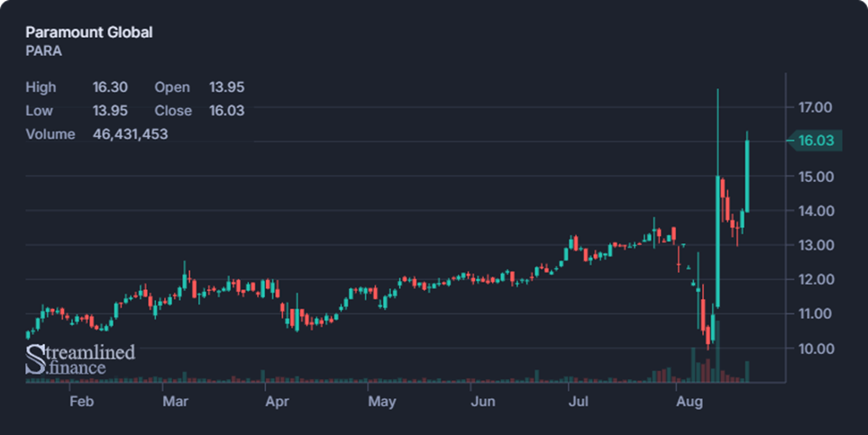The width and height of the screenshot is (868, 435).
Task: Click the Mar label on time axis
Action: [175, 402]
